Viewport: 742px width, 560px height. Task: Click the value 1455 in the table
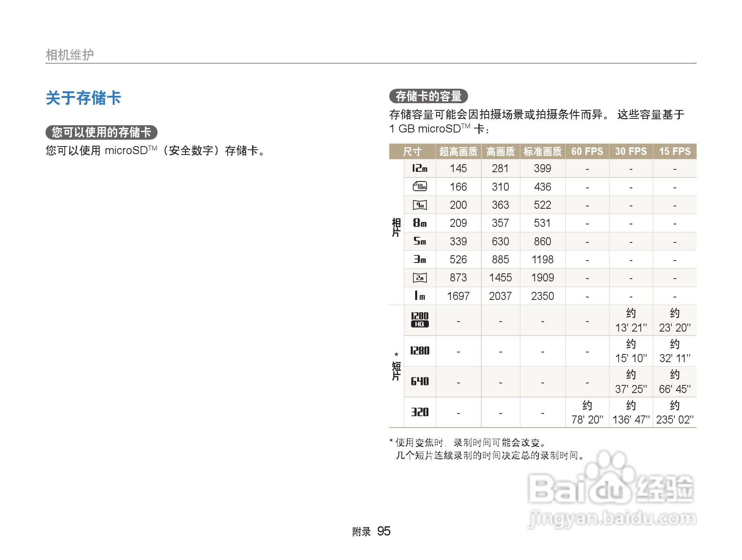(500, 278)
